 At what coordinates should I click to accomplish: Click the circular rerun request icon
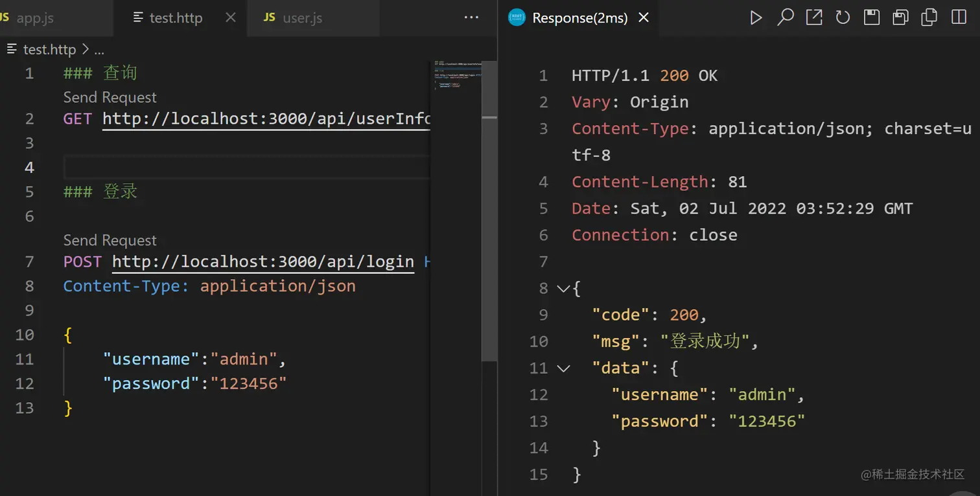click(x=843, y=17)
